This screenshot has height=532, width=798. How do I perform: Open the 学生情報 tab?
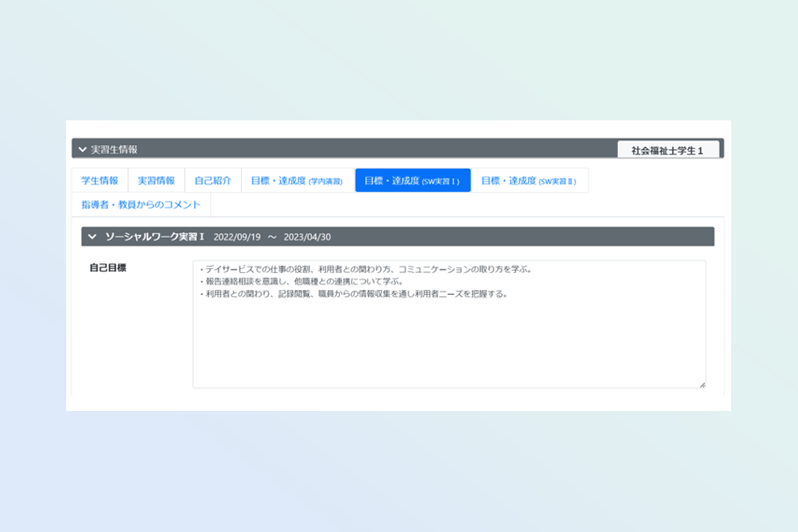coord(100,180)
